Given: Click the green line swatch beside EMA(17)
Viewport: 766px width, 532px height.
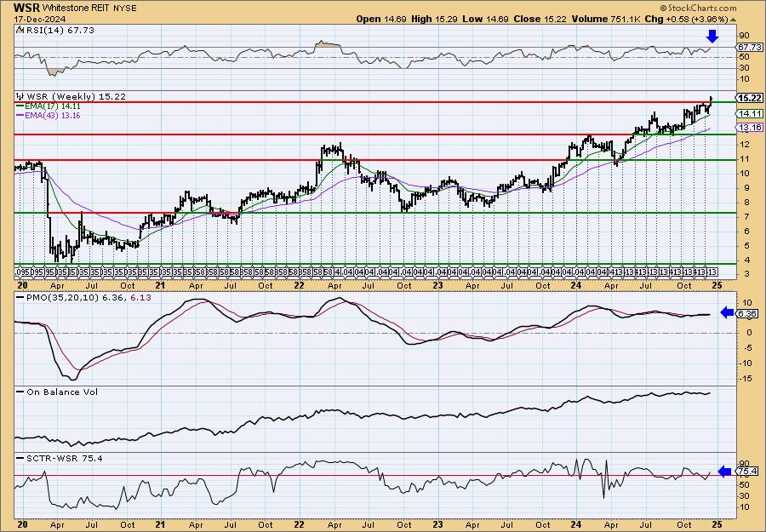Looking at the screenshot, I should [20, 106].
